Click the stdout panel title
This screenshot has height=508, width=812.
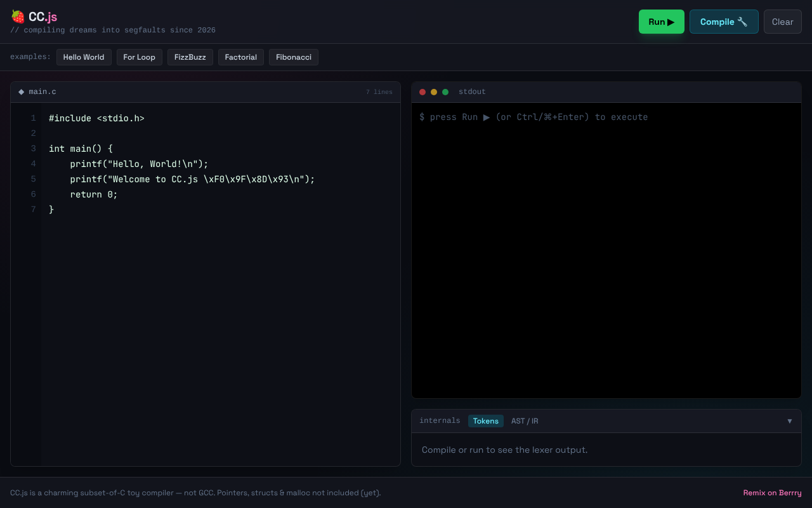472,92
